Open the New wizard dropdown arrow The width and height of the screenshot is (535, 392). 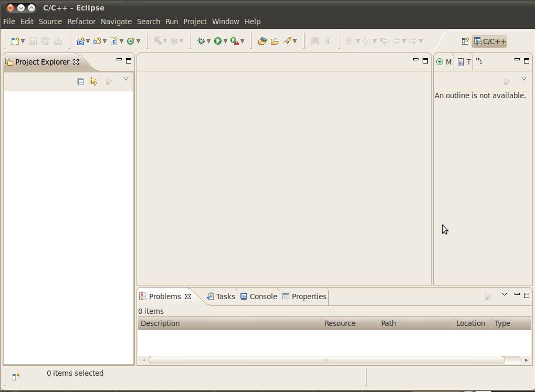click(23, 41)
